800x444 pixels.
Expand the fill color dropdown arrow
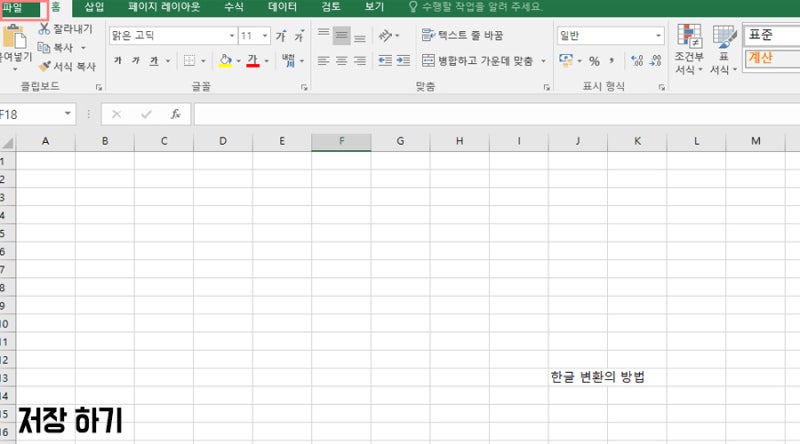pos(238,61)
